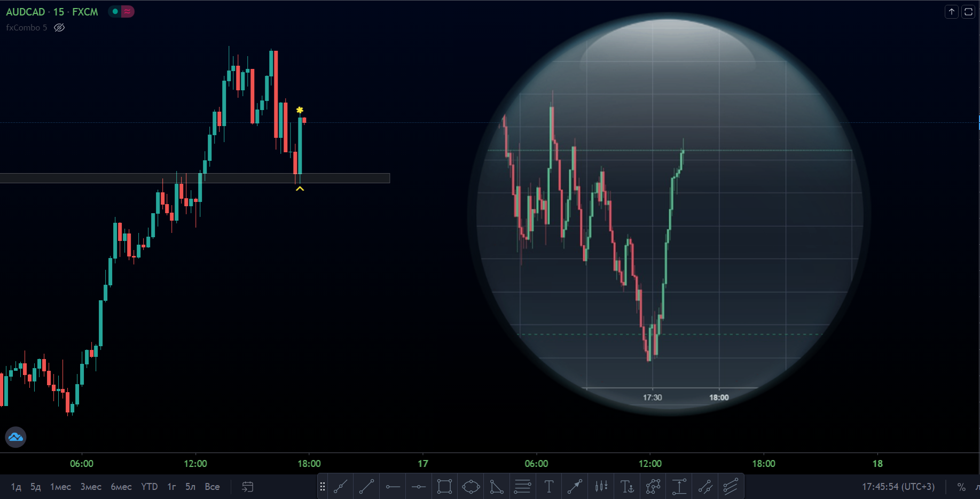Select the three-line channel tool
This screenshot has width=980, height=499.
click(731, 487)
